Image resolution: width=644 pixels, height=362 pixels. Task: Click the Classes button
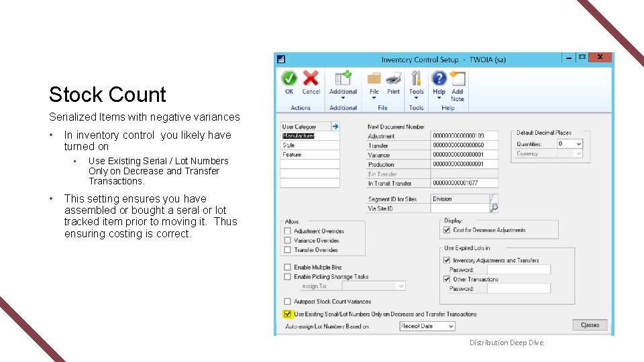pyautogui.click(x=590, y=325)
